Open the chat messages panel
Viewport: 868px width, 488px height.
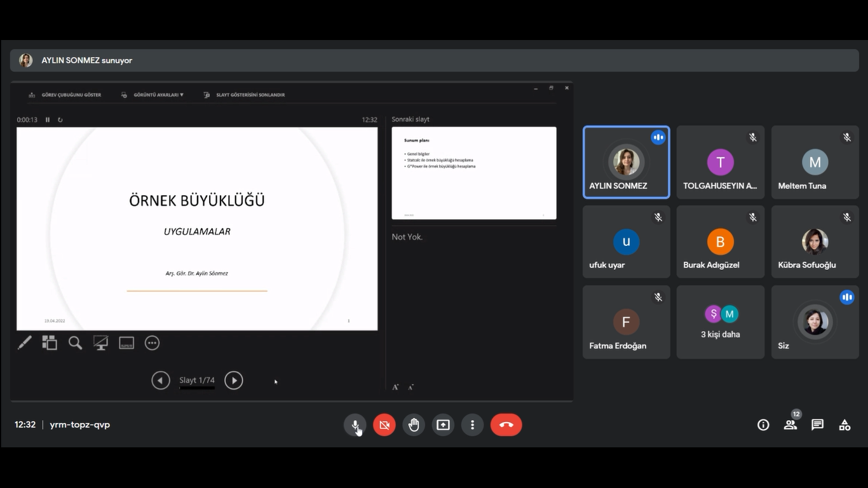(x=817, y=425)
